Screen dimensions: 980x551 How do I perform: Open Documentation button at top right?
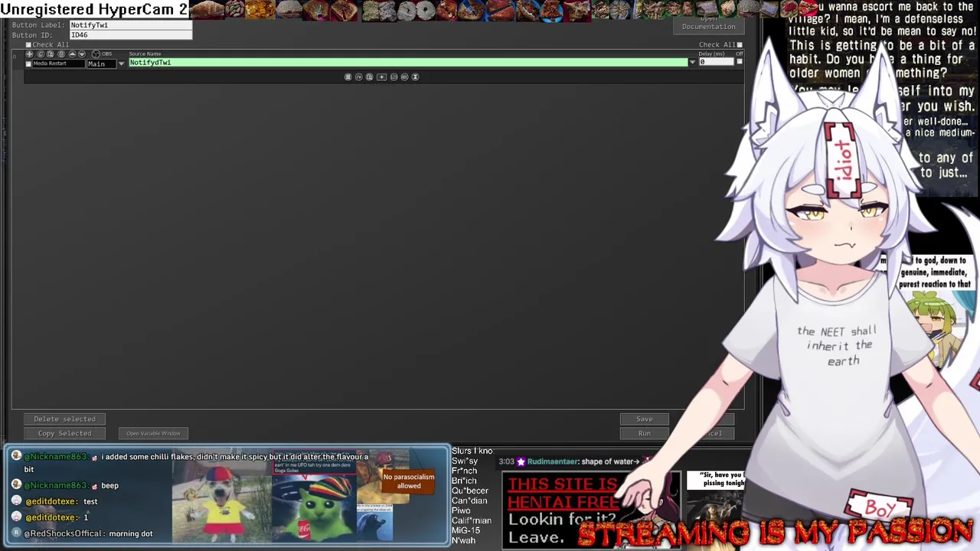pos(708,26)
